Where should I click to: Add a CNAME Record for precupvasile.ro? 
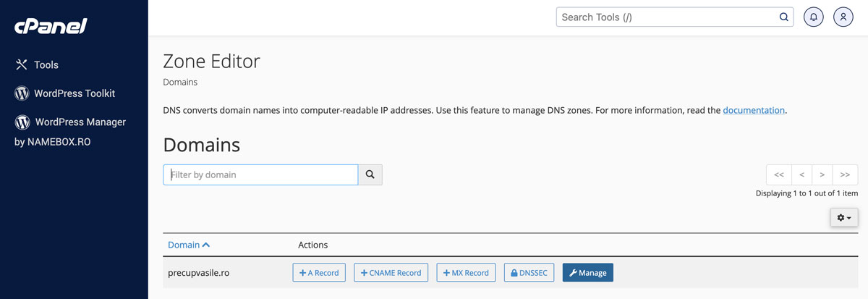tap(391, 273)
